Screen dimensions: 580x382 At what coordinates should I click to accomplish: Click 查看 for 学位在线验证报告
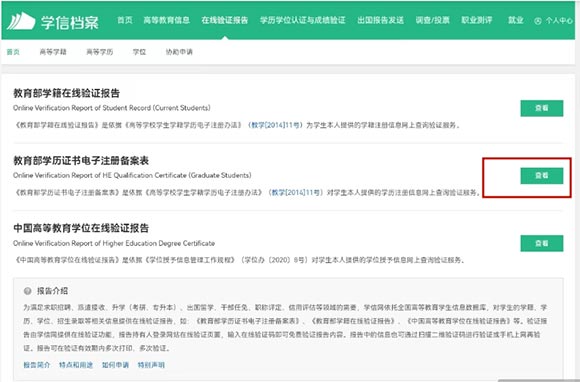coord(542,243)
